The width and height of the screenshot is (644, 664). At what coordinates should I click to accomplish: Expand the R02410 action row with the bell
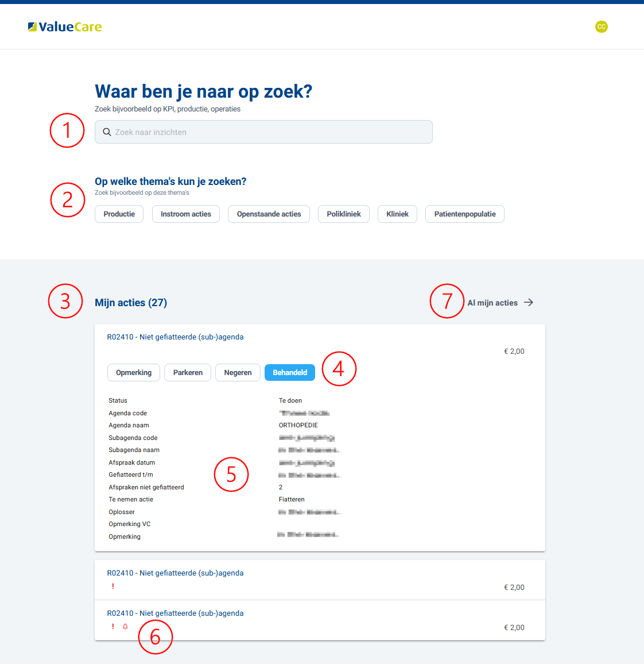(x=175, y=613)
